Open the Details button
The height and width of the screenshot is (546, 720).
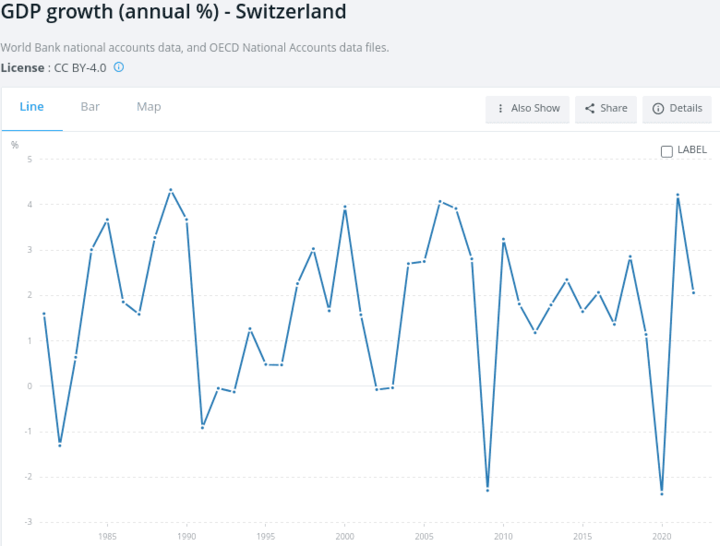[676, 108]
